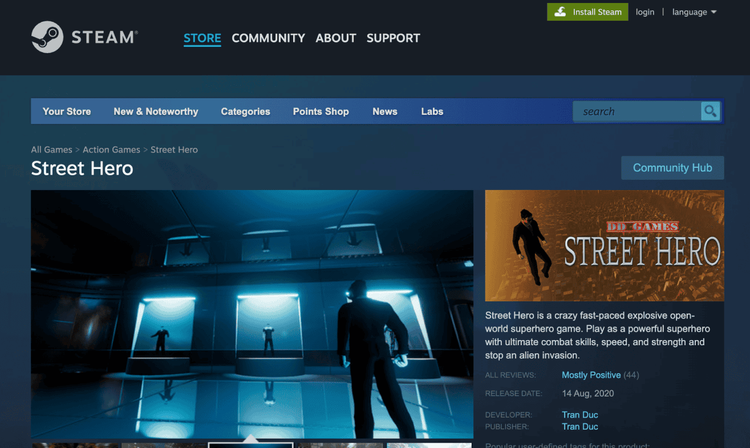
Task: Click the 'Street Hero' page title
Action: click(x=82, y=168)
